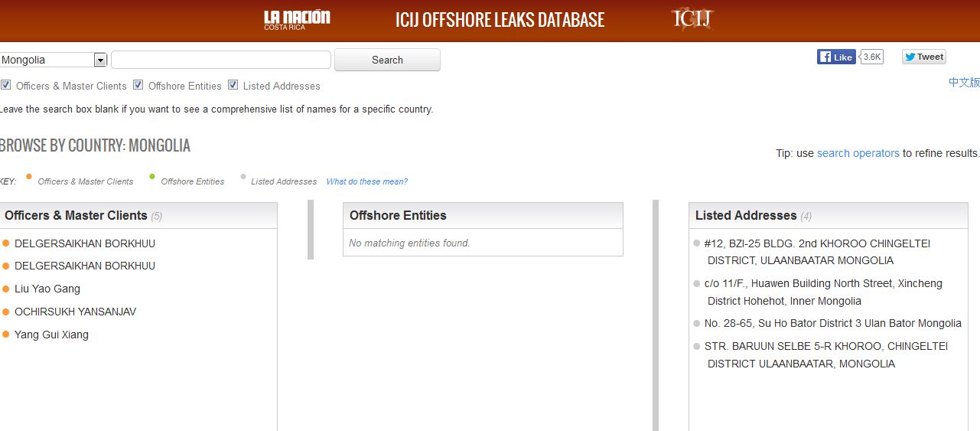Open the Su Ho Bator District 3 address
The image size is (980, 431).
point(833,323)
